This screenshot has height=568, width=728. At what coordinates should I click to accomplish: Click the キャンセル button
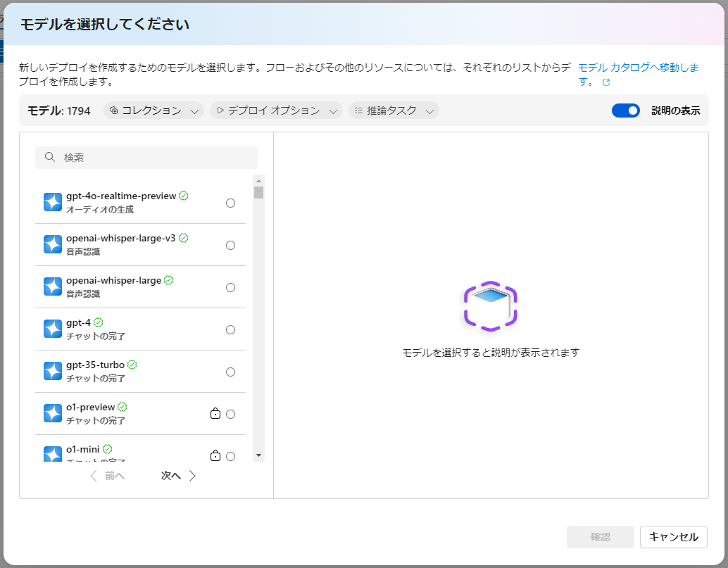[x=673, y=537]
